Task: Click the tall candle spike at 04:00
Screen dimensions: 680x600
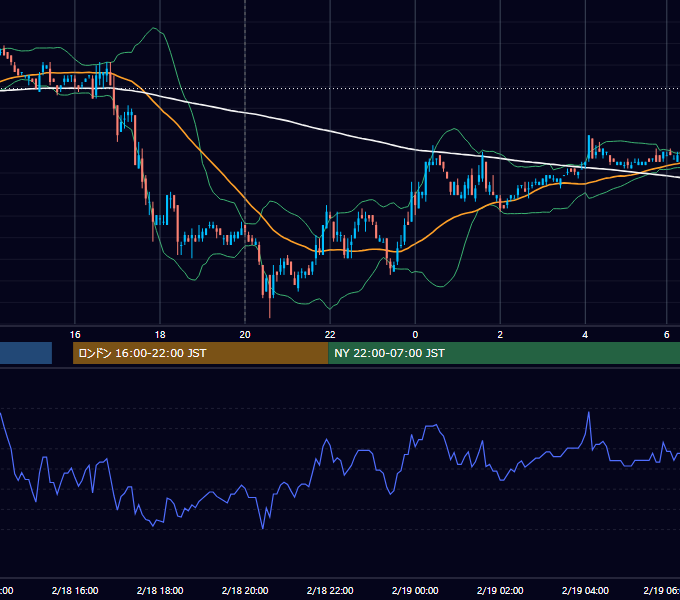Action: pos(589,147)
